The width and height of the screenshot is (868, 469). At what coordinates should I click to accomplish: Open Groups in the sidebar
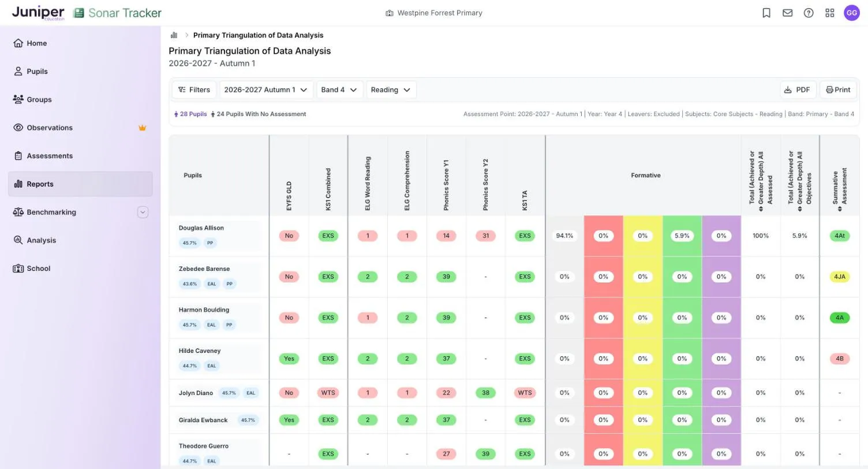(80, 99)
